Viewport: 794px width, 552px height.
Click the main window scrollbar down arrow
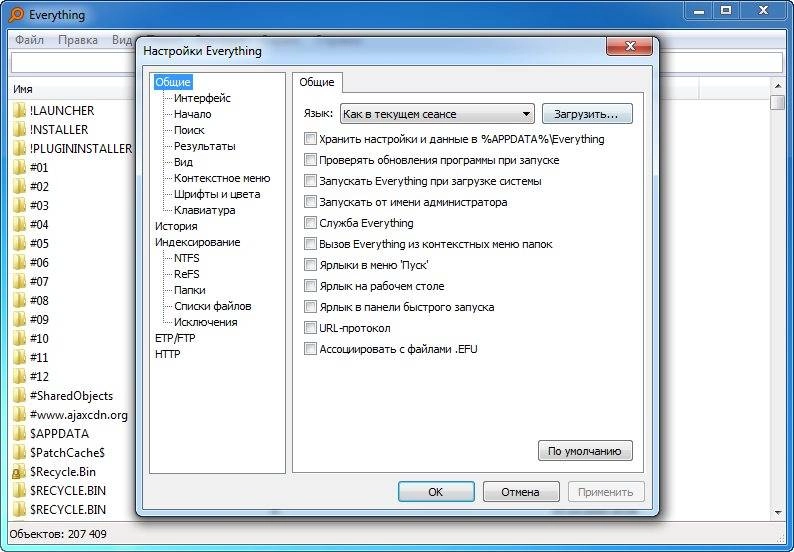coord(778,512)
